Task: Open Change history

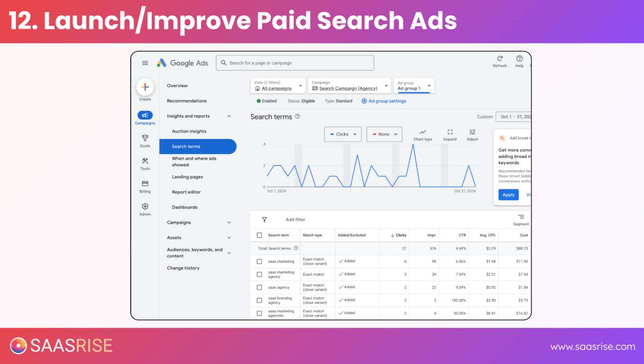Action: (x=183, y=268)
